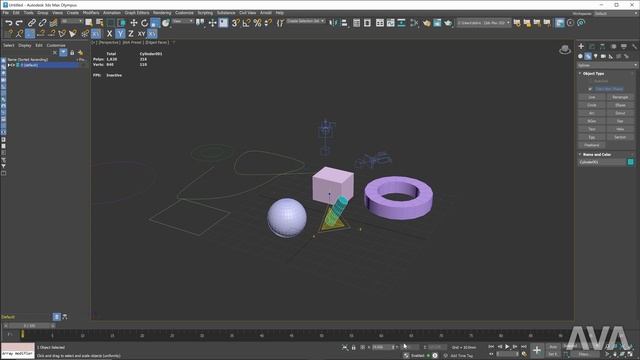
Task: Switch to the Hierarchy command panel tab
Action: (x=602, y=47)
